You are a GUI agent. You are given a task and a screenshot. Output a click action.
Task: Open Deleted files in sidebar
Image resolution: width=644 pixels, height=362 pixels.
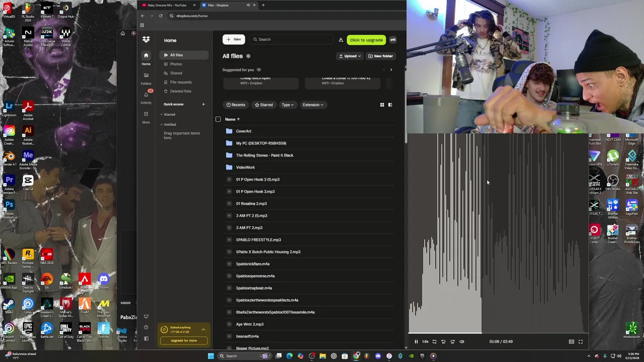[x=184, y=91]
